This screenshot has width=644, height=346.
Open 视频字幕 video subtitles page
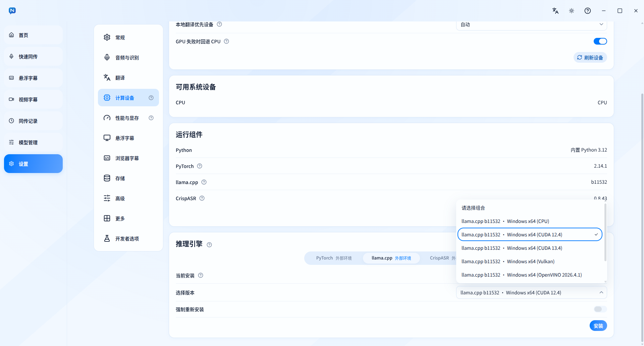[33, 99]
